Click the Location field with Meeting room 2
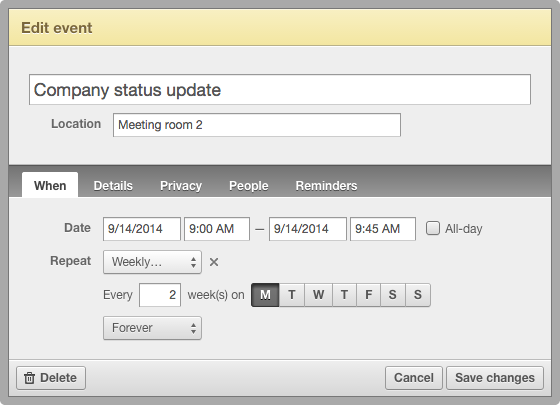This screenshot has width=560, height=405. click(x=257, y=125)
